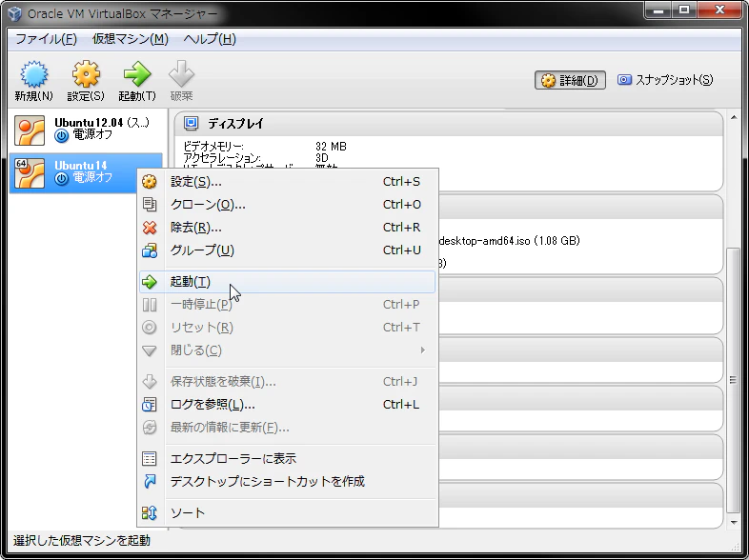Screen dimensions: 749x560
Task: Click the VirtualBox cube icon in title bar
Action: [15, 13]
